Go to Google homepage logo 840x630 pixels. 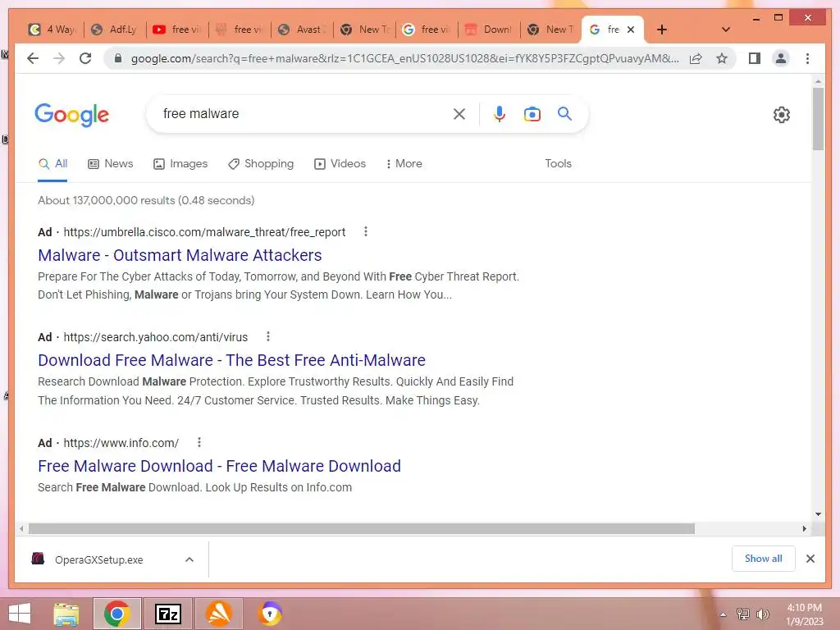pos(72,115)
